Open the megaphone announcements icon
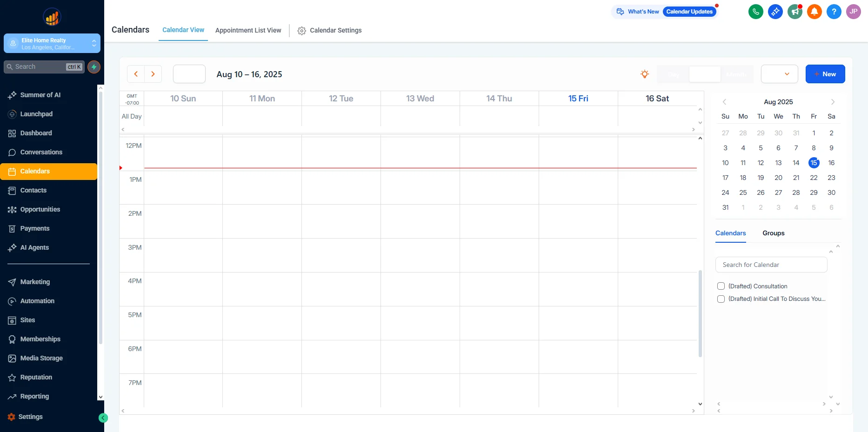Image resolution: width=868 pixels, height=432 pixels. click(795, 12)
